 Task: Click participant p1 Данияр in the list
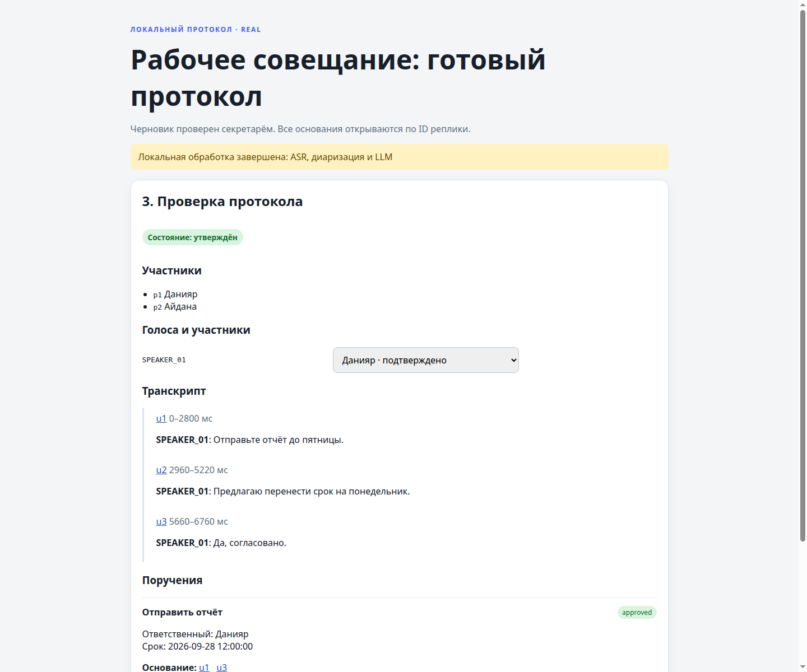pos(175,294)
